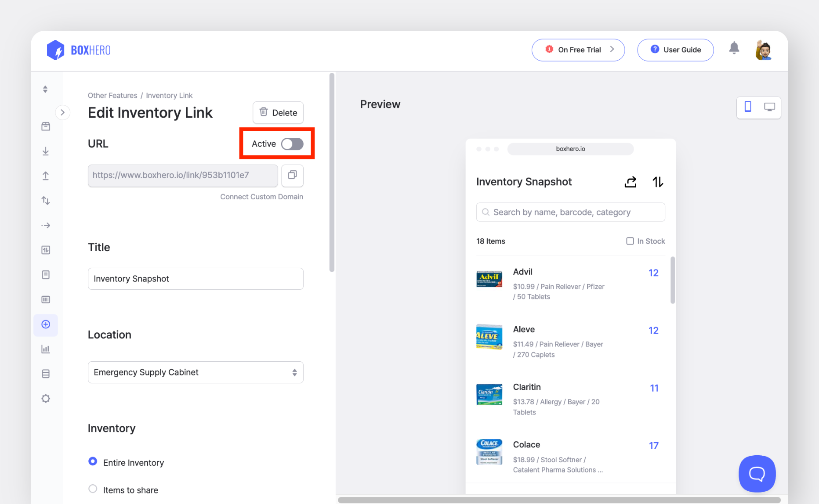The width and height of the screenshot is (819, 504).
Task: Click the Delete button
Action: click(x=278, y=113)
